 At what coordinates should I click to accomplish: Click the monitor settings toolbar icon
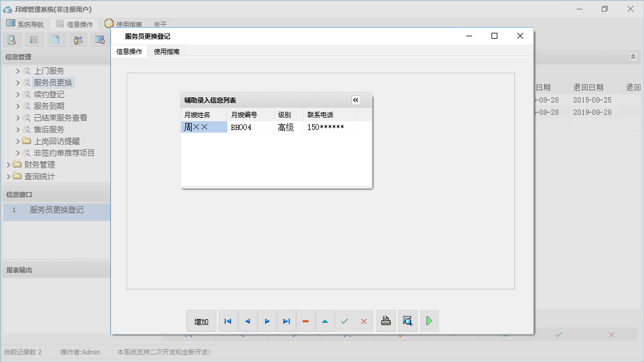click(x=100, y=40)
